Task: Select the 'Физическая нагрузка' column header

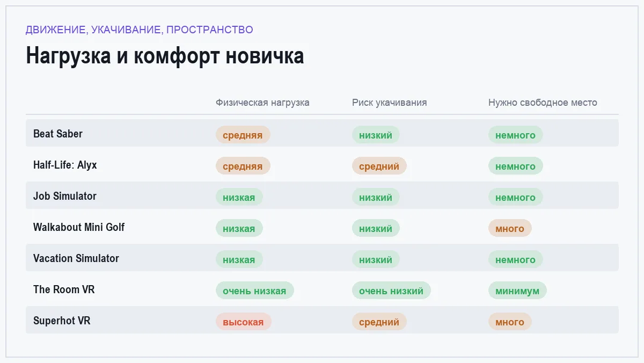Action: click(262, 103)
